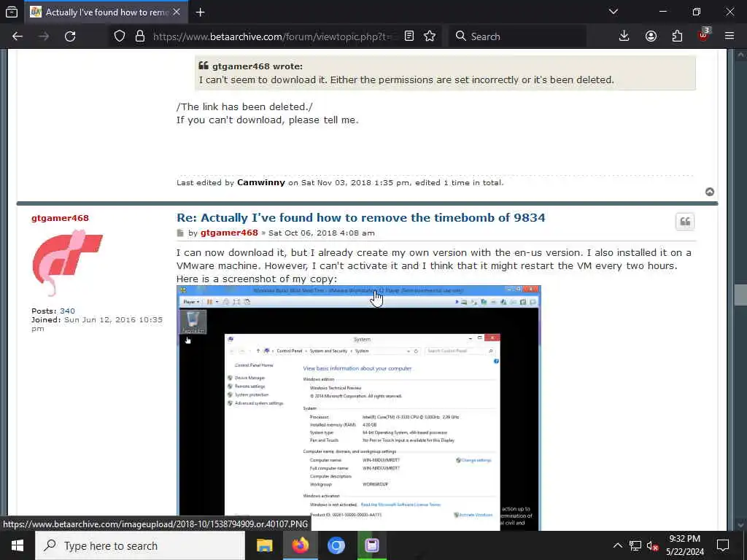Click the 'Type here to search' taskbar box
Viewport: 747px width, 560px height.
(140, 545)
